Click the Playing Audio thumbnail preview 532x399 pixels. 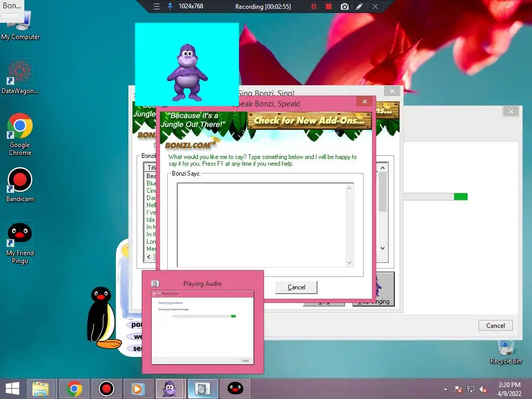(203, 327)
